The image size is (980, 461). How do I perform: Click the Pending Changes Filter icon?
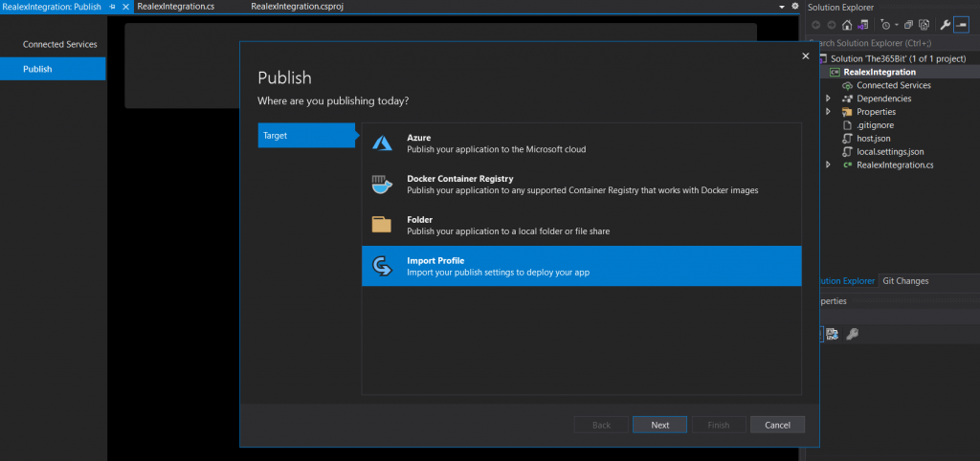click(885, 25)
